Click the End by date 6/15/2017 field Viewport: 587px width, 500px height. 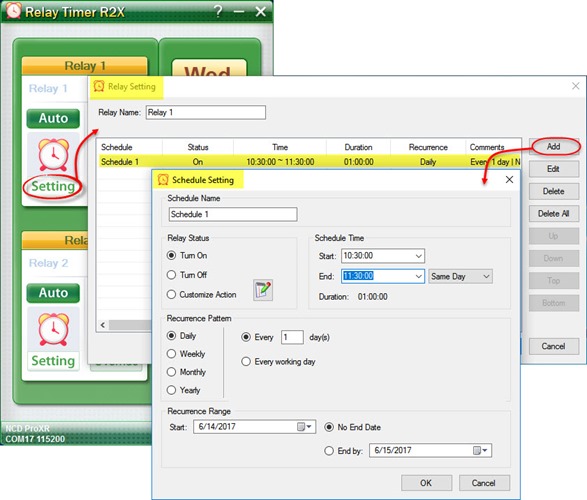[x=431, y=450]
